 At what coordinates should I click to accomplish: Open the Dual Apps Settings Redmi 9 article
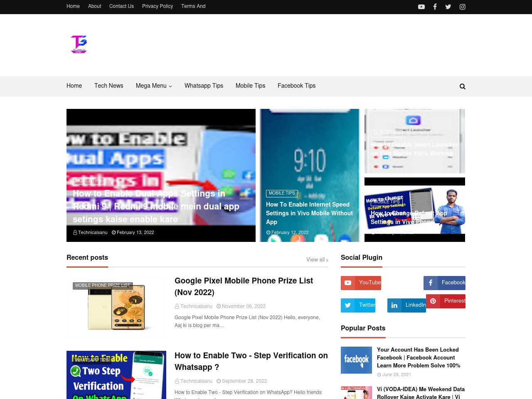pyautogui.click(x=156, y=206)
